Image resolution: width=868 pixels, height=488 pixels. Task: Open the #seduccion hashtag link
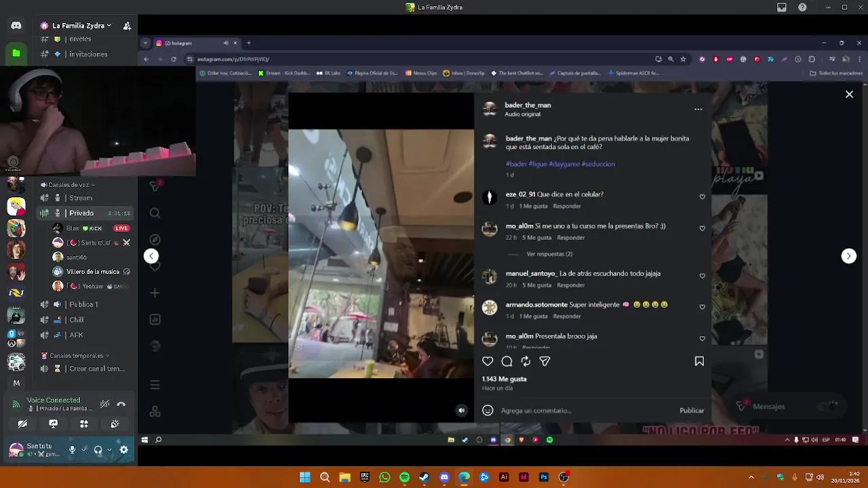pyautogui.click(x=598, y=164)
